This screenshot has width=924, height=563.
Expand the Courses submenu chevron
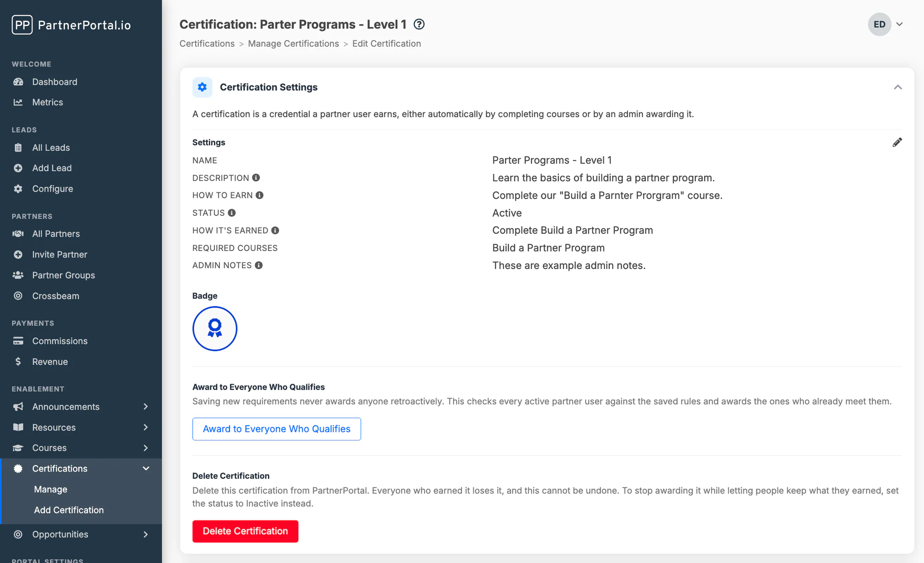click(146, 448)
